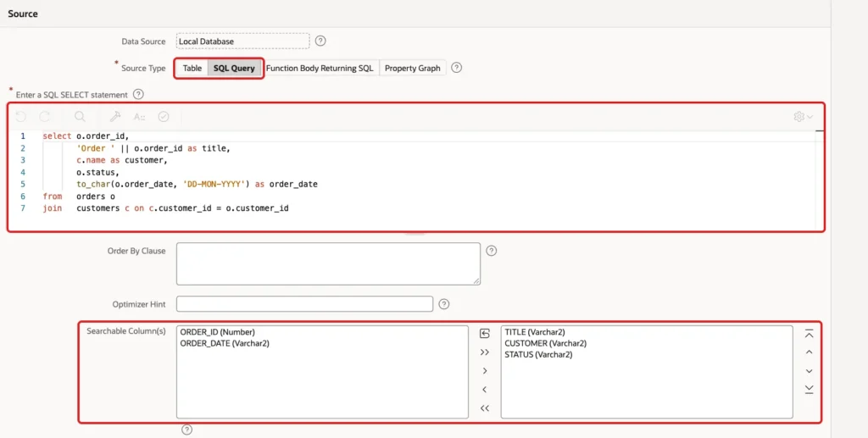Click SQL line with 'c.name as customer,'
This screenshot has width=868, height=438.
coord(122,160)
